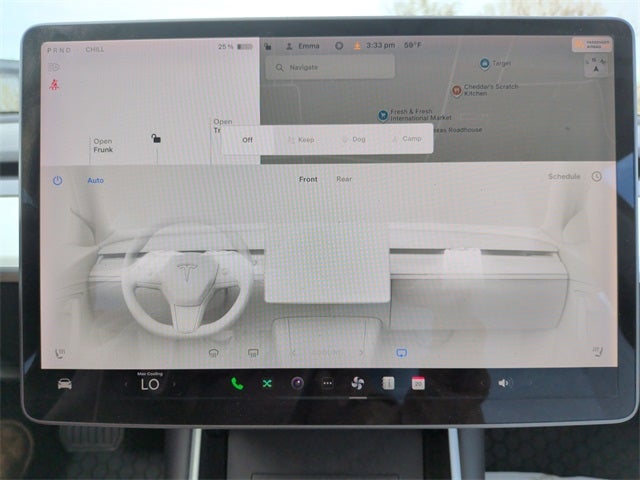Open the Calendar app icon
The width and height of the screenshot is (640, 480).
tap(418, 383)
